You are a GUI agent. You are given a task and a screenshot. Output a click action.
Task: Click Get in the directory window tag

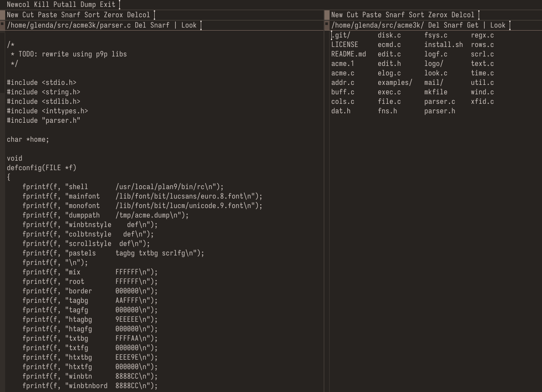[x=473, y=25]
